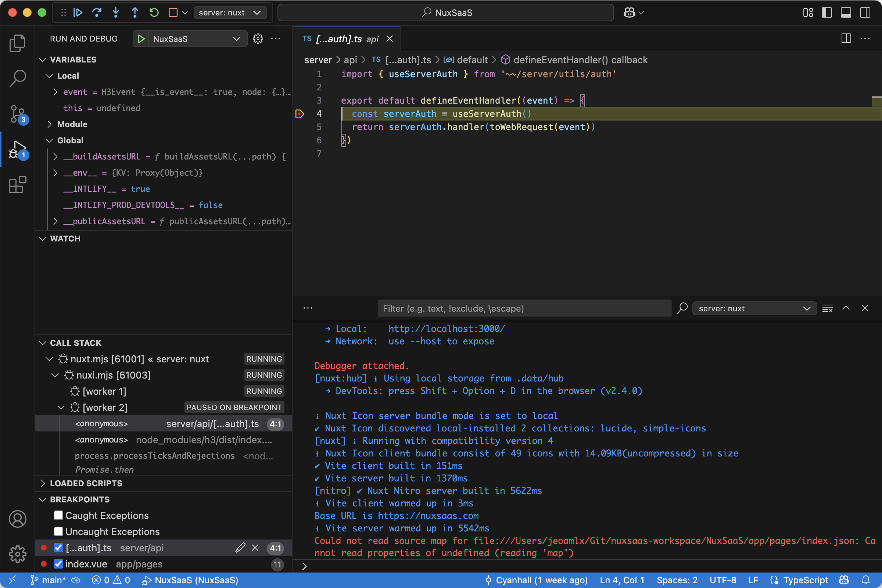Disable the index.vue breakpoint checkbox

click(58, 564)
